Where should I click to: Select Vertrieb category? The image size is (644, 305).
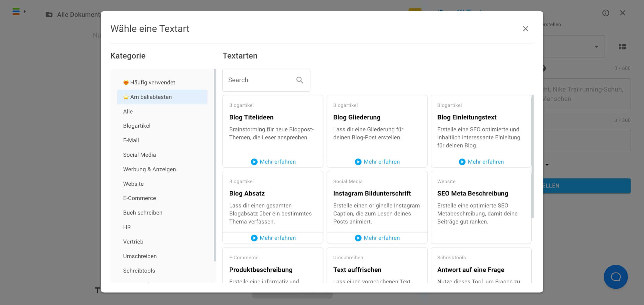pyautogui.click(x=162, y=242)
